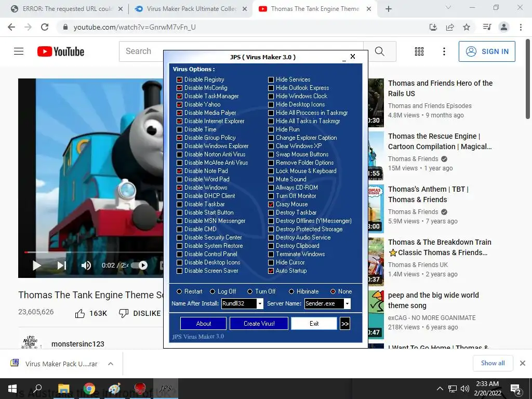
Task: Open File Explorer from the taskbar
Action: tap(63, 389)
